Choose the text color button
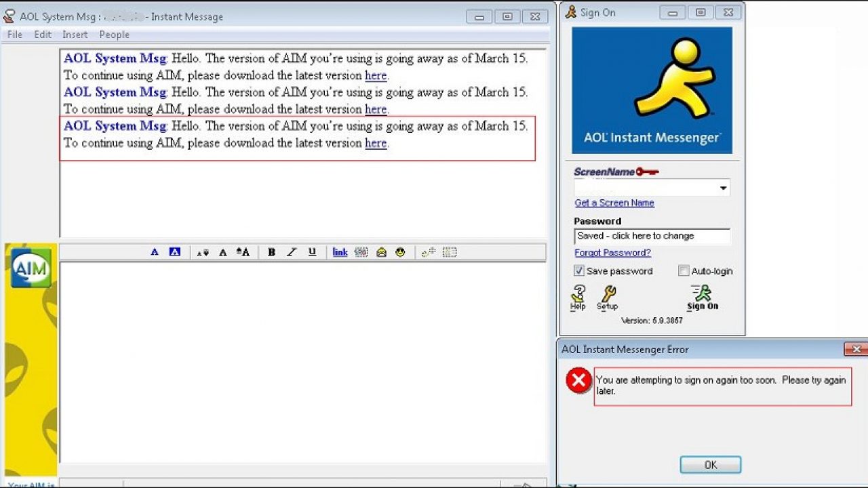This screenshot has width=868, height=488. [155, 252]
